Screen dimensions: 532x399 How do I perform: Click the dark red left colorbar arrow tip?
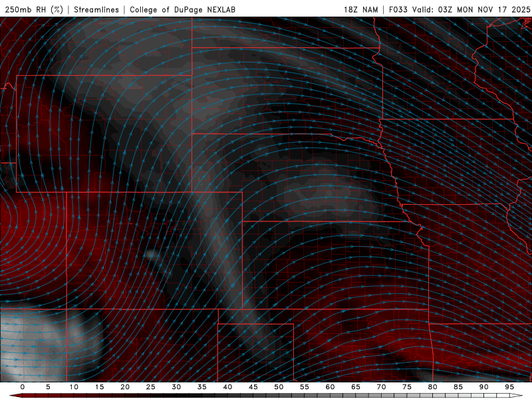click(15, 396)
